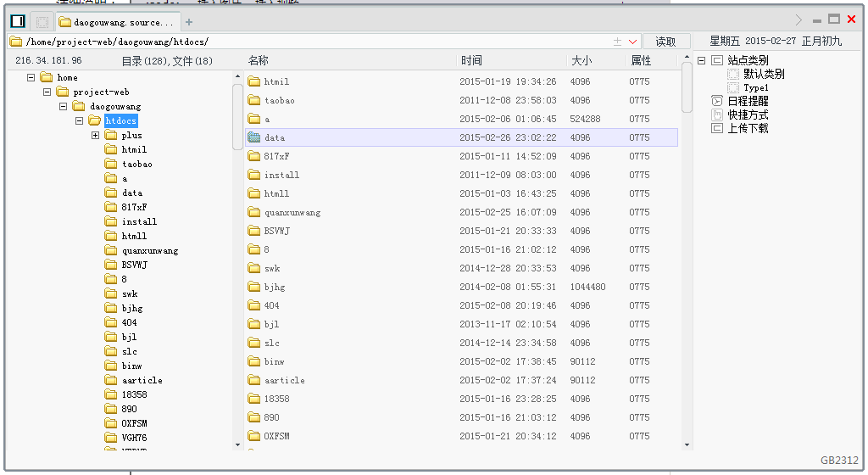868x475 pixels.
Task: Click the dotted icon next to Type1
Action: pos(733,87)
